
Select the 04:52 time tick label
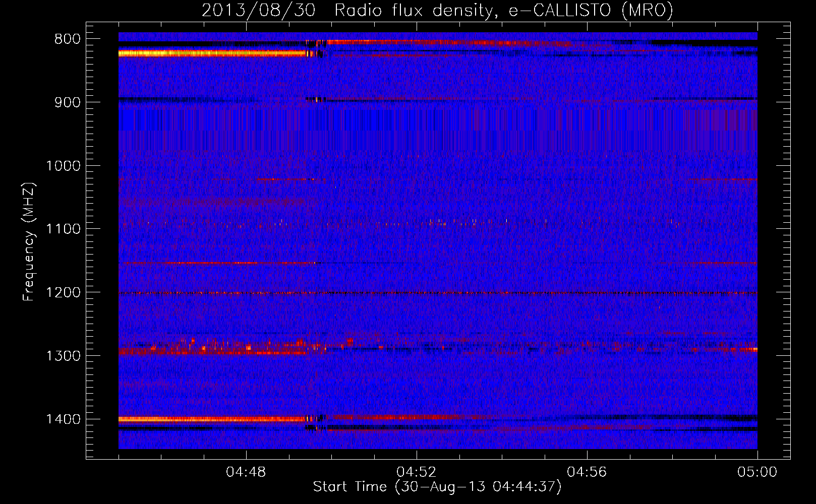click(x=417, y=472)
